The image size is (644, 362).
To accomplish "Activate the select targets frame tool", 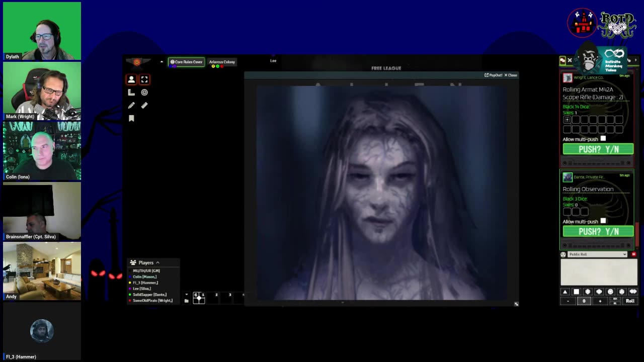I will tap(144, 79).
